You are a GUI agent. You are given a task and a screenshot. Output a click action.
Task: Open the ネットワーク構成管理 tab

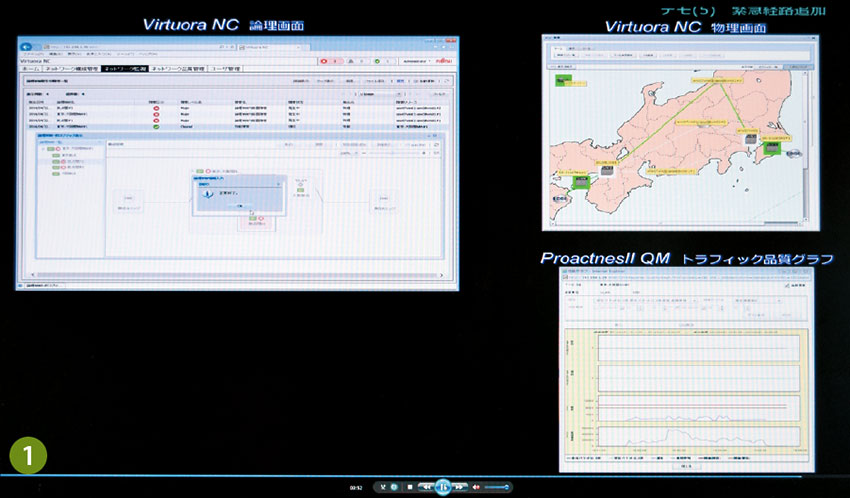coord(72,69)
